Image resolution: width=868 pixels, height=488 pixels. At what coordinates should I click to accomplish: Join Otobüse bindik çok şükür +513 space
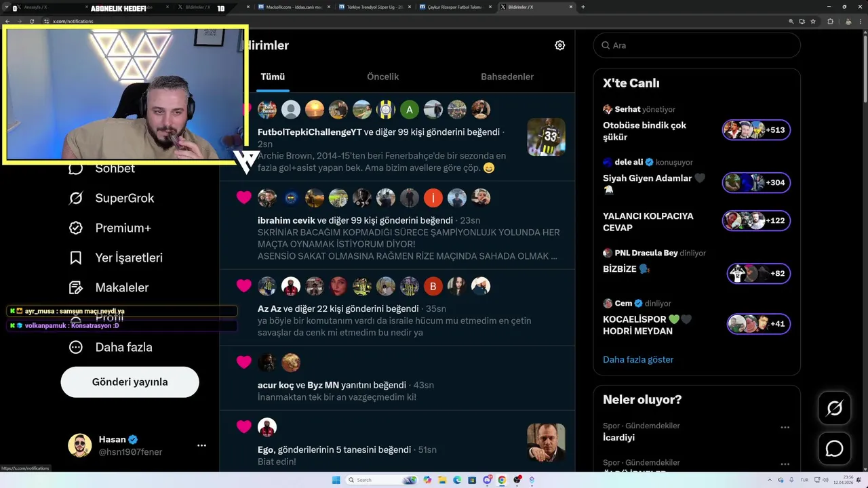756,130
